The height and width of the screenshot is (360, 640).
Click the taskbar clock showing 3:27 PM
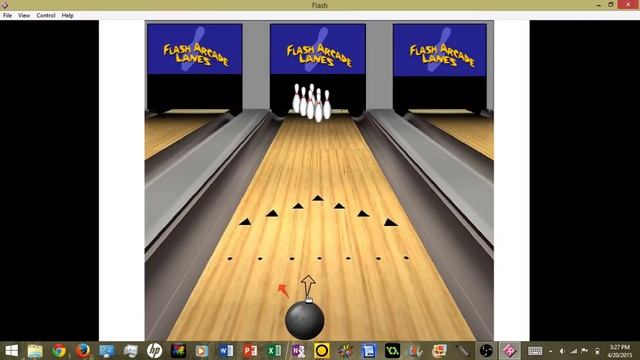point(619,351)
